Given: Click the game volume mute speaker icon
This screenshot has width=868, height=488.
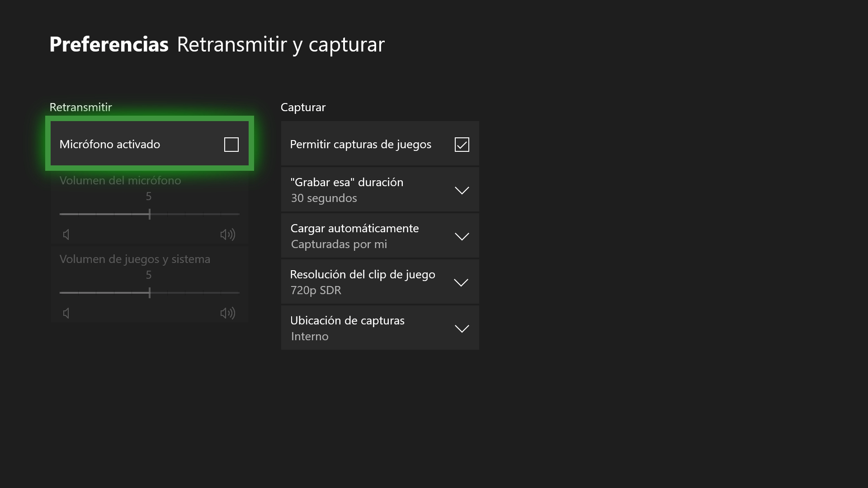Looking at the screenshot, I should tap(66, 313).
